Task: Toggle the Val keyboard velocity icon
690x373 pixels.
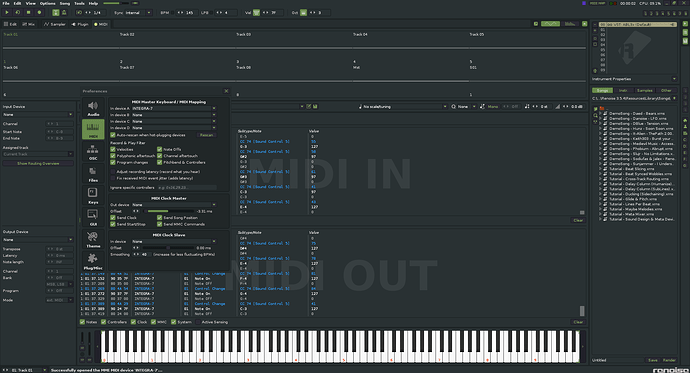Action: point(256,12)
